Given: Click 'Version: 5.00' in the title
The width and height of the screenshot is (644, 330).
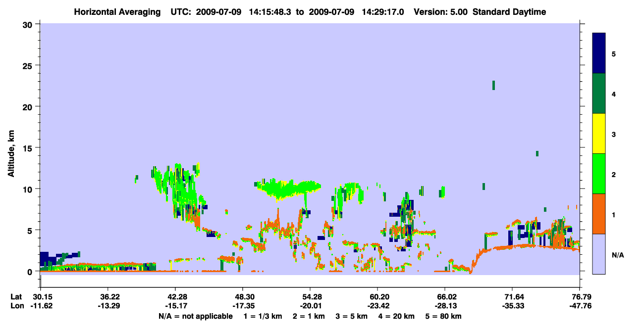Looking at the screenshot, I should 441,12.
